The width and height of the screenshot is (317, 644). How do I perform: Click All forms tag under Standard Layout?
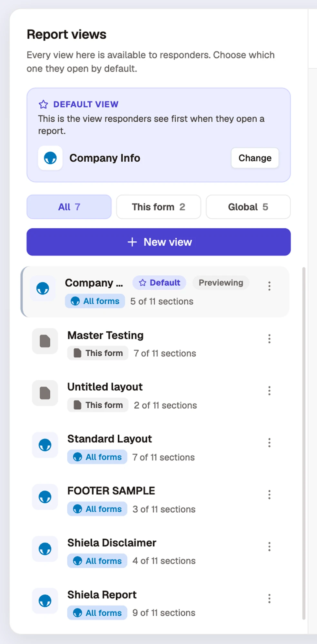(x=97, y=457)
